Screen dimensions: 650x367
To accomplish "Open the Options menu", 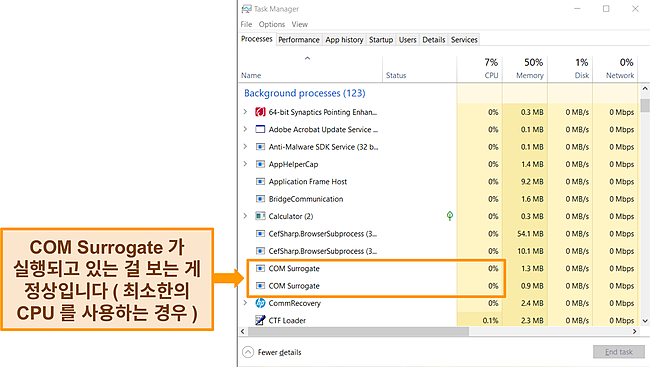I will click(x=272, y=24).
